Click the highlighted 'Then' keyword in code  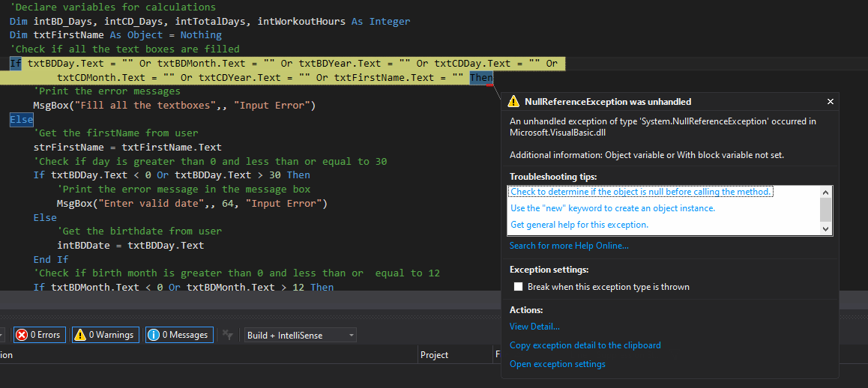tap(481, 77)
